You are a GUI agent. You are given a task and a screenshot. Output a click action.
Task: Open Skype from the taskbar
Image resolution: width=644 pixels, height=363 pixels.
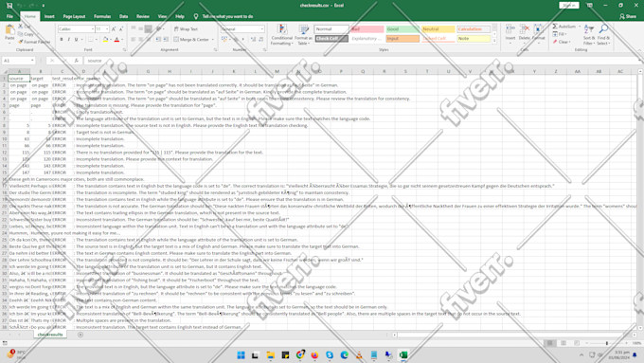click(330, 355)
